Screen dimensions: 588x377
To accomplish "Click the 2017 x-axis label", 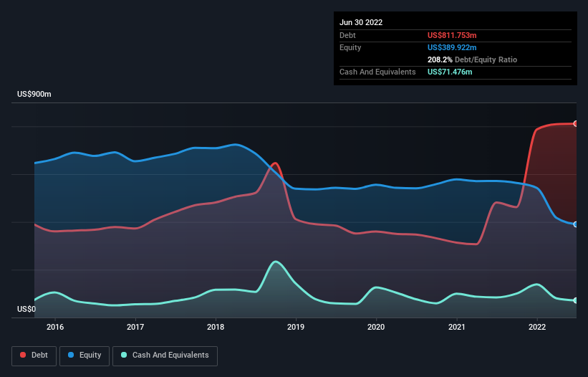I will pos(135,327).
